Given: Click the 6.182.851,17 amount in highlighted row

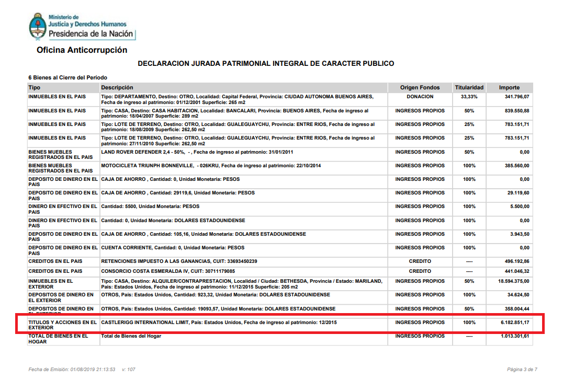Looking at the screenshot, I should [x=514, y=322].
